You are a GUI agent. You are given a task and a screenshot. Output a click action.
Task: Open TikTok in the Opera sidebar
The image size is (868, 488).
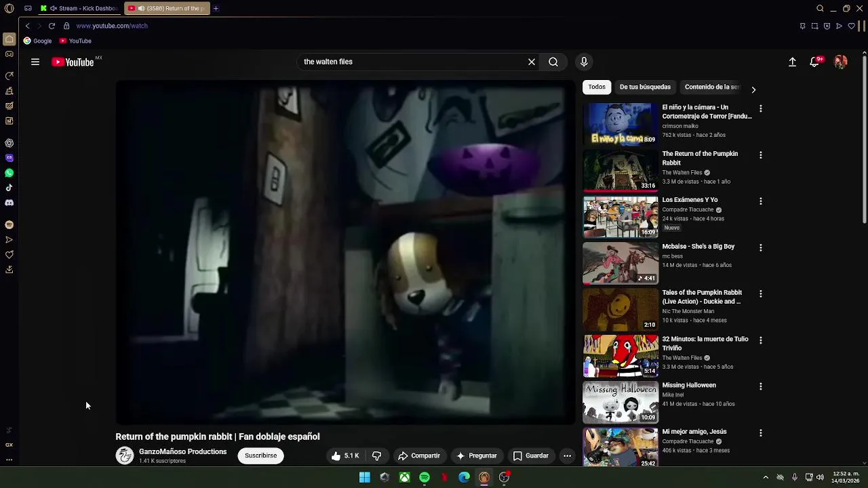[9, 188]
